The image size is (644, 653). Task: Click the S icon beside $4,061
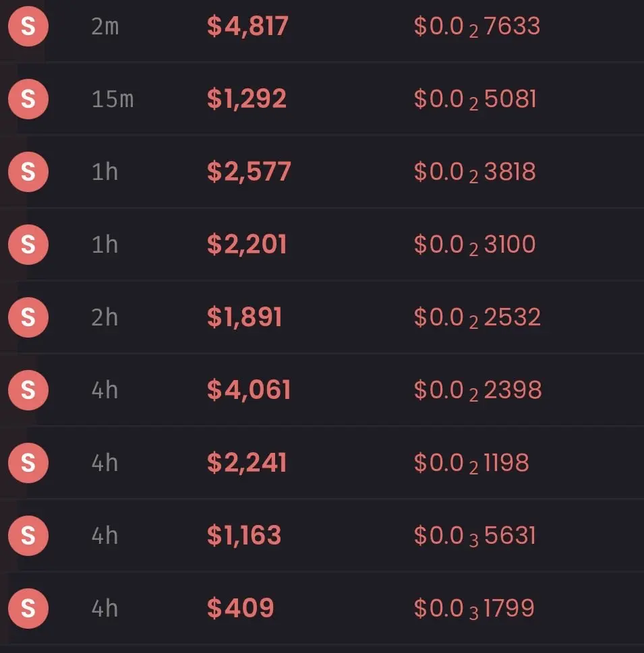pos(28,390)
